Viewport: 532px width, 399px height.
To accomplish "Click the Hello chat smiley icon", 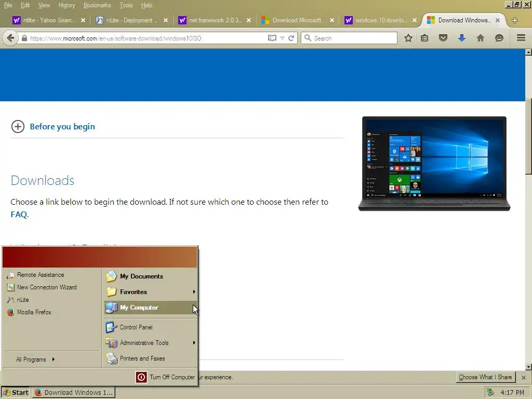I will 499,38.
